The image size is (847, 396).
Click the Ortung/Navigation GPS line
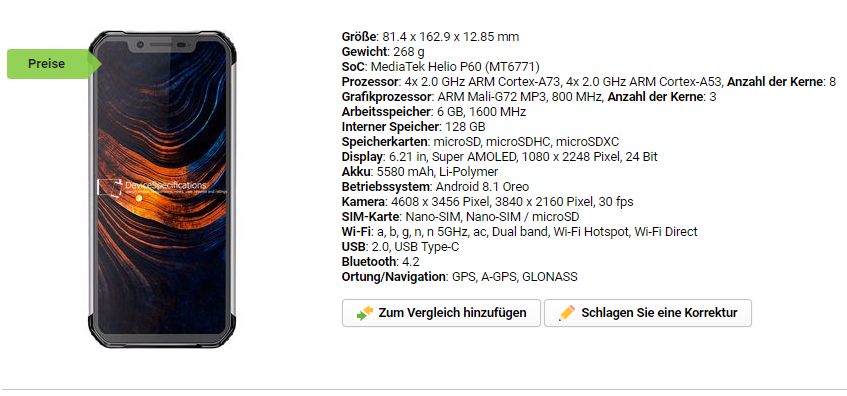(460, 277)
